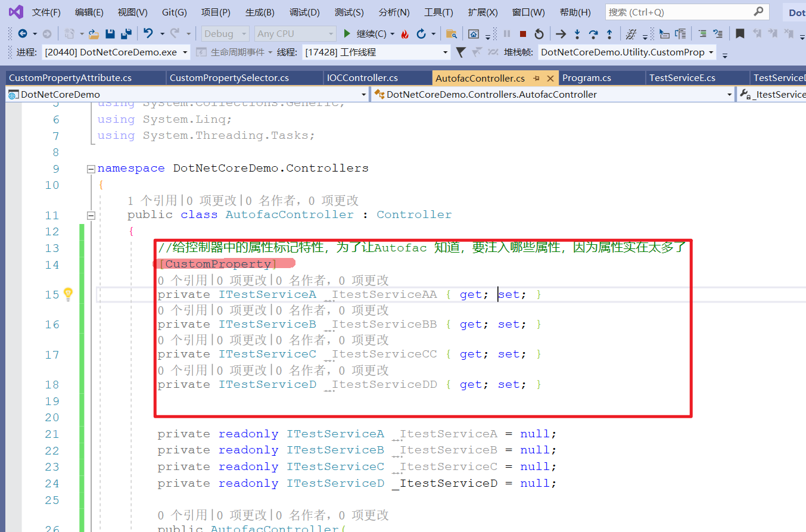Open the 调试(D) menu
806x532 pixels.
304,12
